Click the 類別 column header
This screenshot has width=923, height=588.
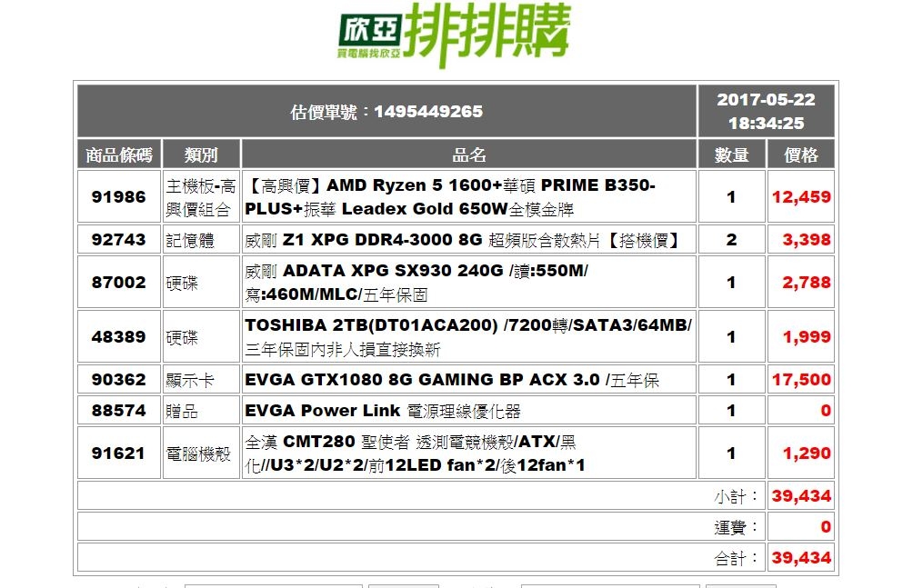[x=201, y=154]
